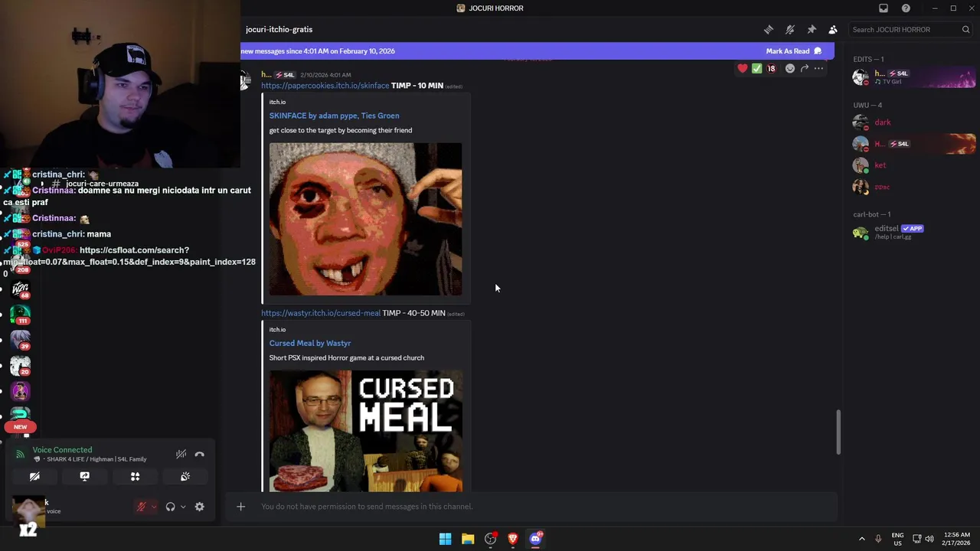980x551 pixels.
Task: Click the search magnifier icon
Action: point(966,30)
